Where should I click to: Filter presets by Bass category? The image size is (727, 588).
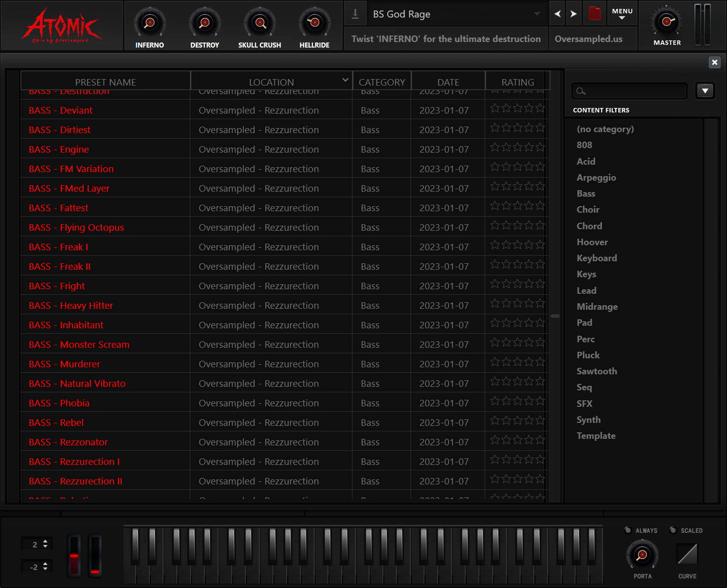pyautogui.click(x=586, y=194)
